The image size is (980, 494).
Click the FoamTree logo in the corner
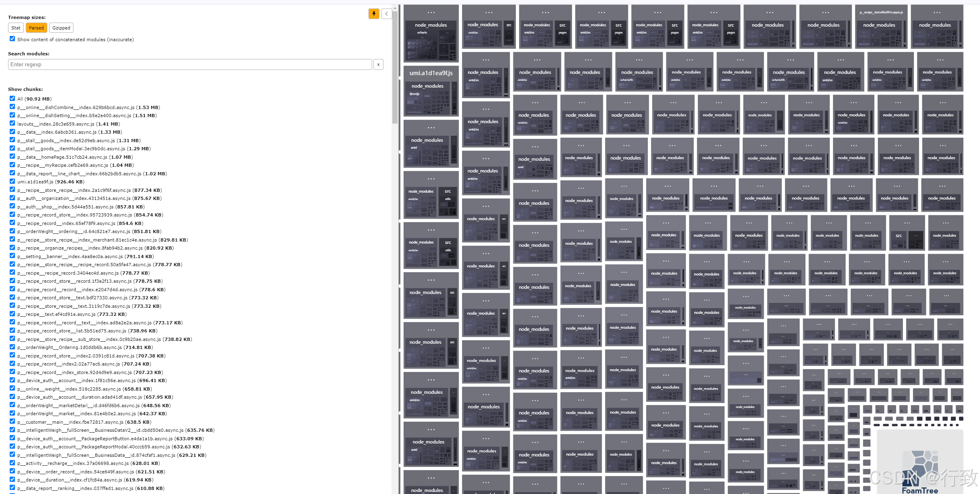920,469
